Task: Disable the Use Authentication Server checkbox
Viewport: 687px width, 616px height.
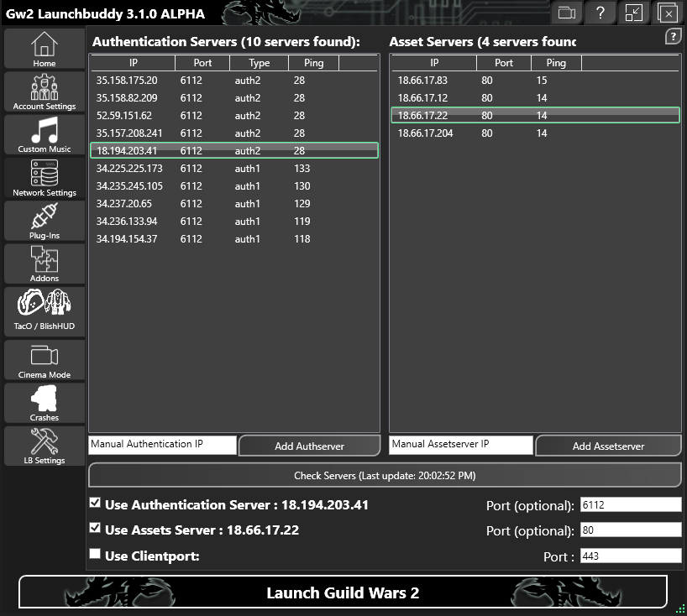Action: [x=96, y=504]
